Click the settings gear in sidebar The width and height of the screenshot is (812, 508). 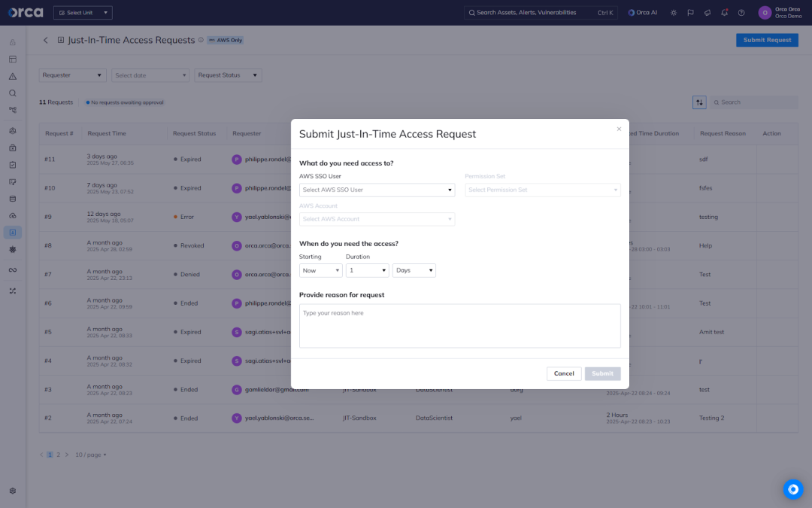[13, 491]
